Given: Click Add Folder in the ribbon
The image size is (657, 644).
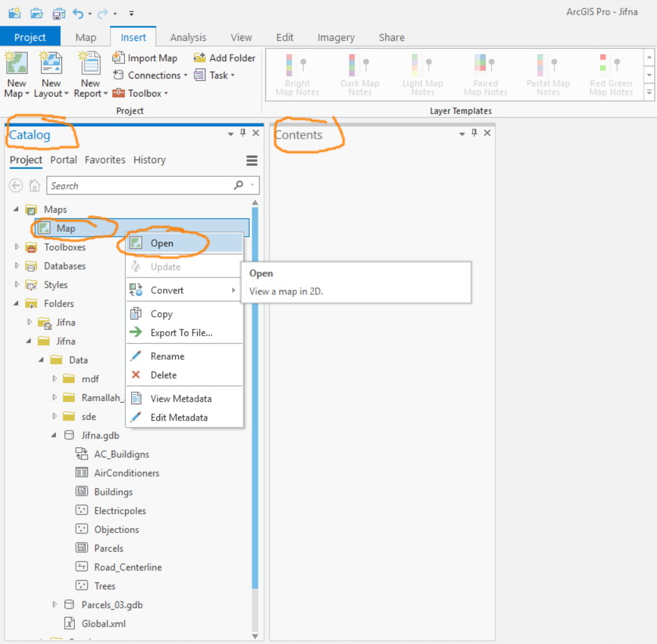Looking at the screenshot, I should 224,58.
